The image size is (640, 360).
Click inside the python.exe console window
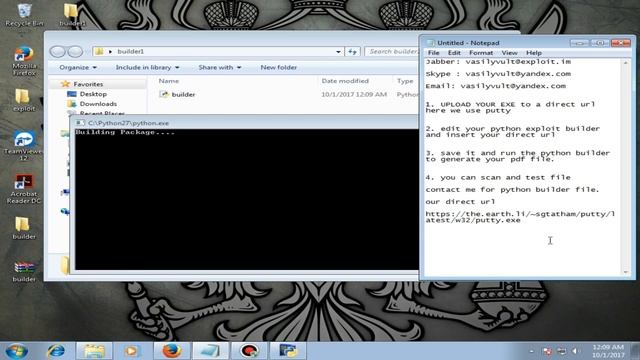[x=247, y=200]
